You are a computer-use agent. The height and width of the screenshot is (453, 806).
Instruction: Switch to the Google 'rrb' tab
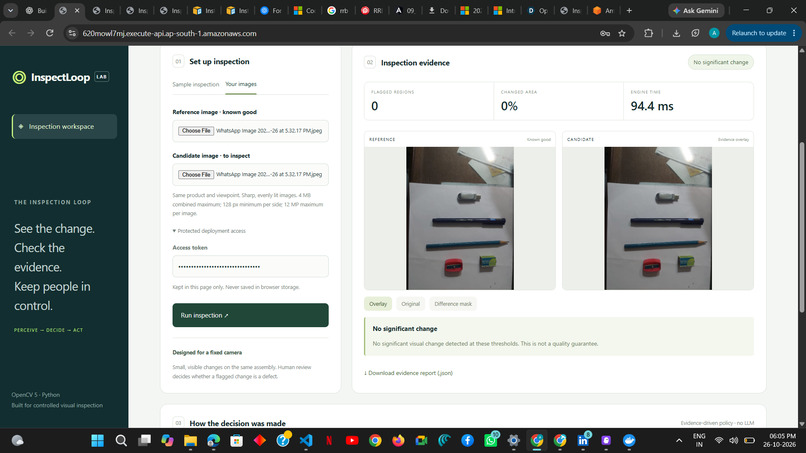338,10
